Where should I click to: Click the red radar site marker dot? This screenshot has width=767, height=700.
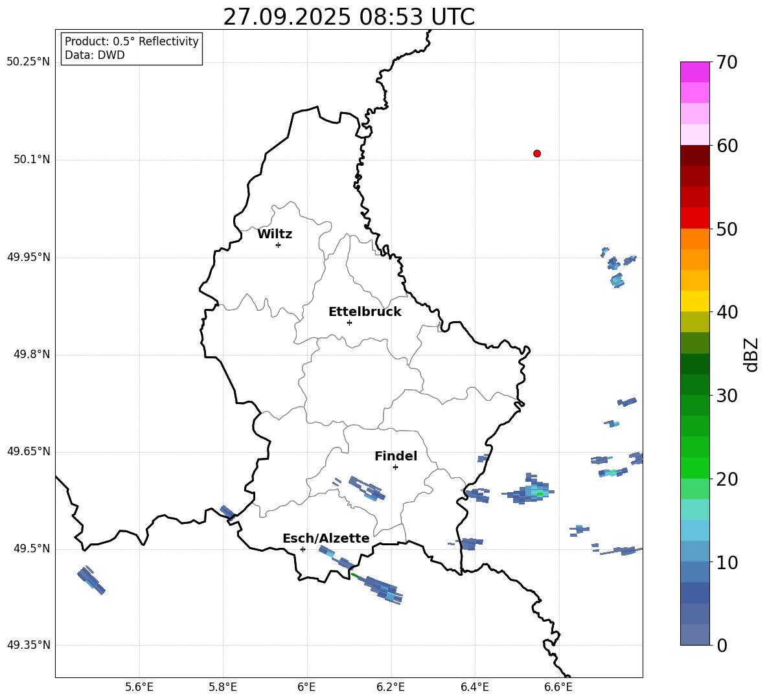(x=537, y=153)
